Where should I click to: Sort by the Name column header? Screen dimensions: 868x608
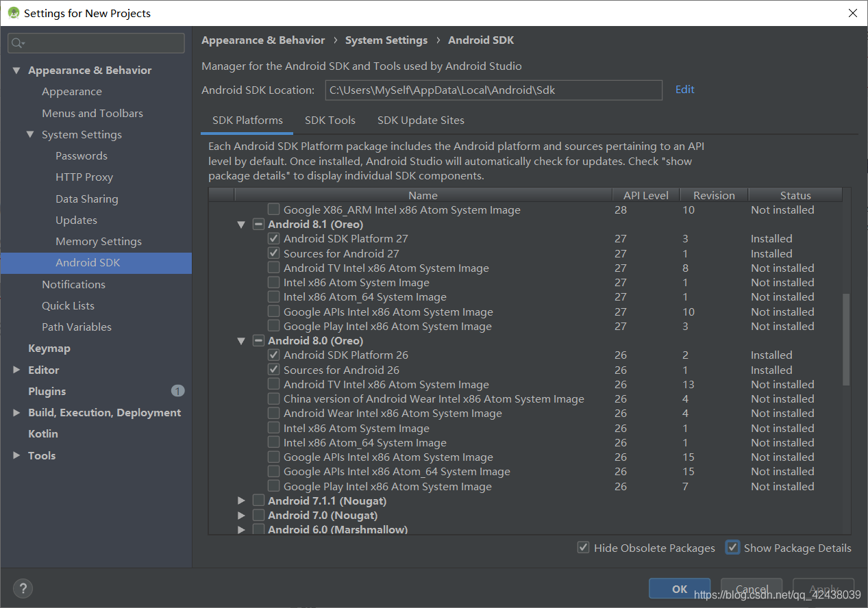click(423, 195)
